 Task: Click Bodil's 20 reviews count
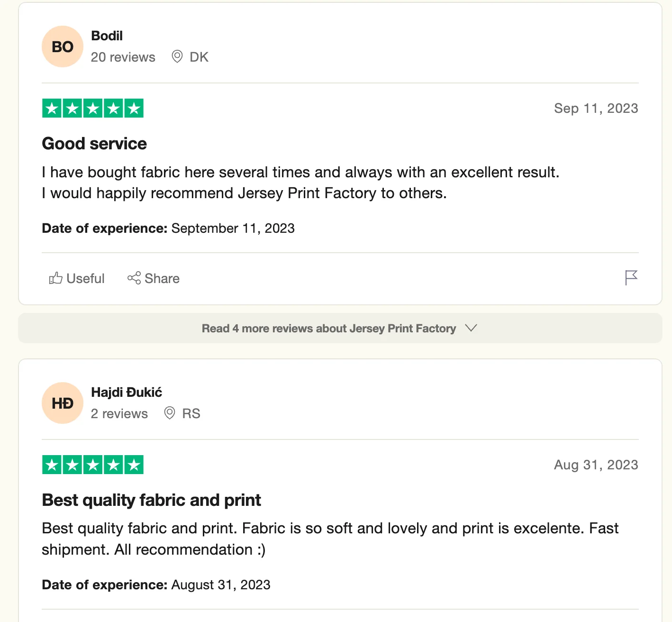pyautogui.click(x=123, y=57)
